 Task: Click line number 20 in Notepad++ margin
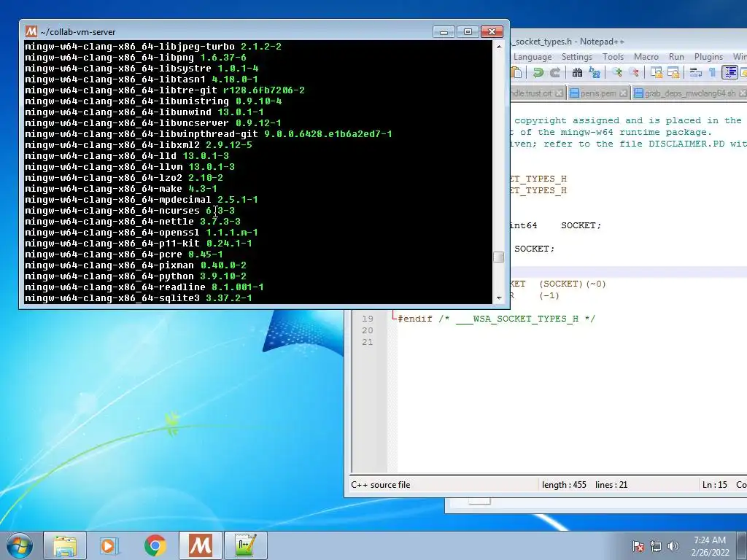tap(368, 330)
